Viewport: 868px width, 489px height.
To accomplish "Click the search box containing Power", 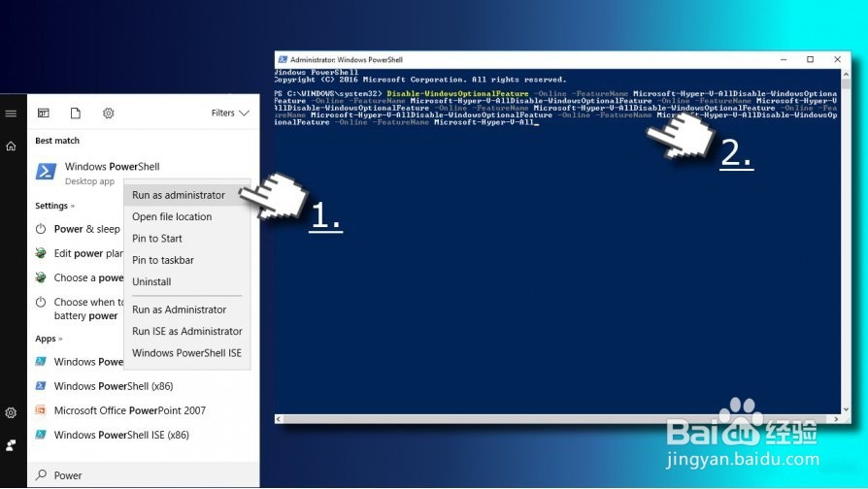I will tap(143, 475).
